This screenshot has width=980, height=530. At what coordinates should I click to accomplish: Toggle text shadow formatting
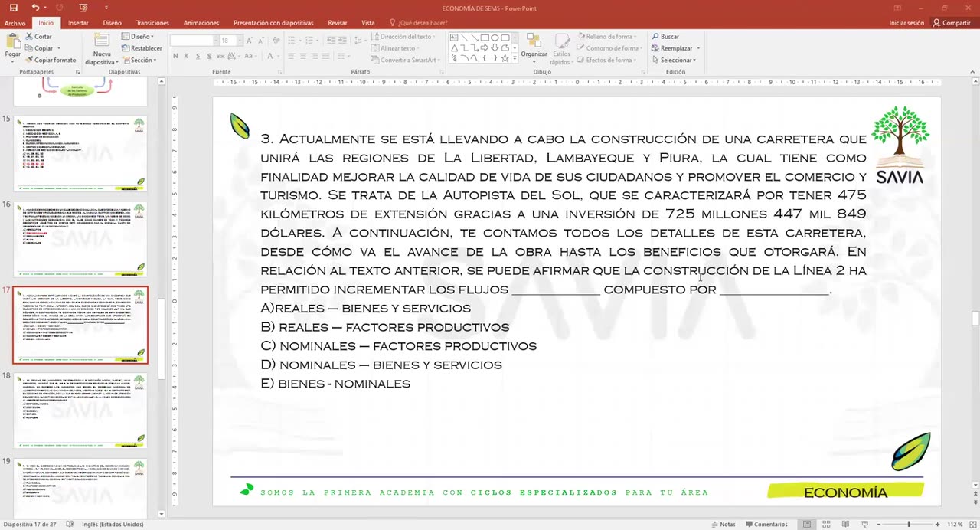click(x=210, y=56)
